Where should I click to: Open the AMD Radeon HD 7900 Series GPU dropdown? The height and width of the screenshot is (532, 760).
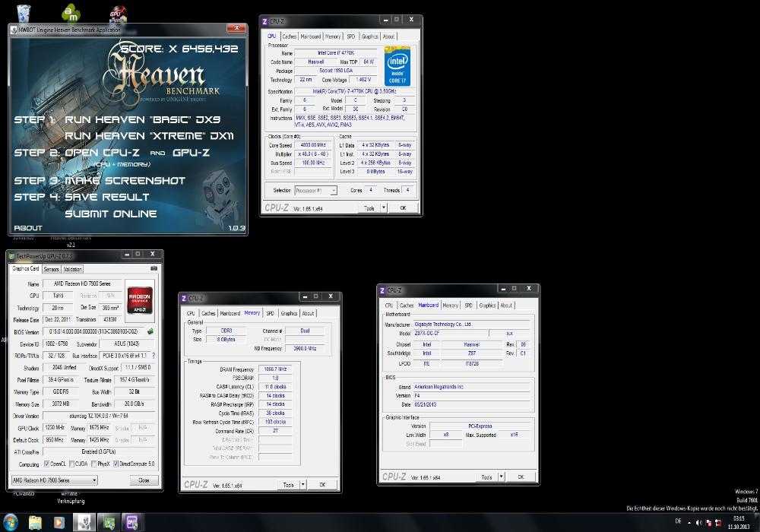[54, 480]
